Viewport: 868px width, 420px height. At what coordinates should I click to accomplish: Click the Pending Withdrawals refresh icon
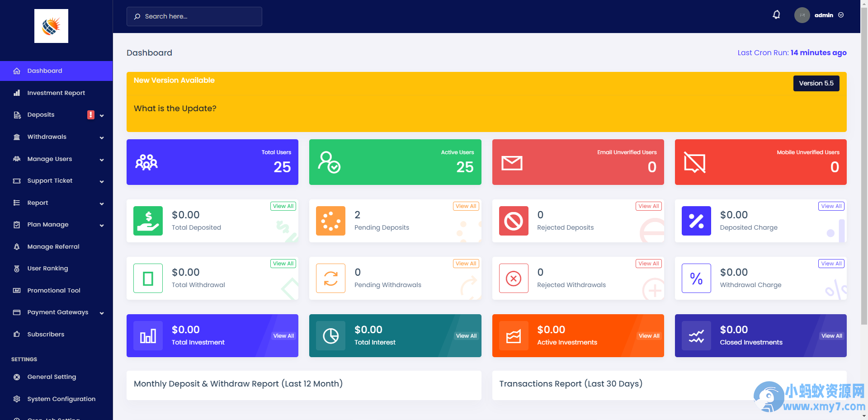pos(331,278)
